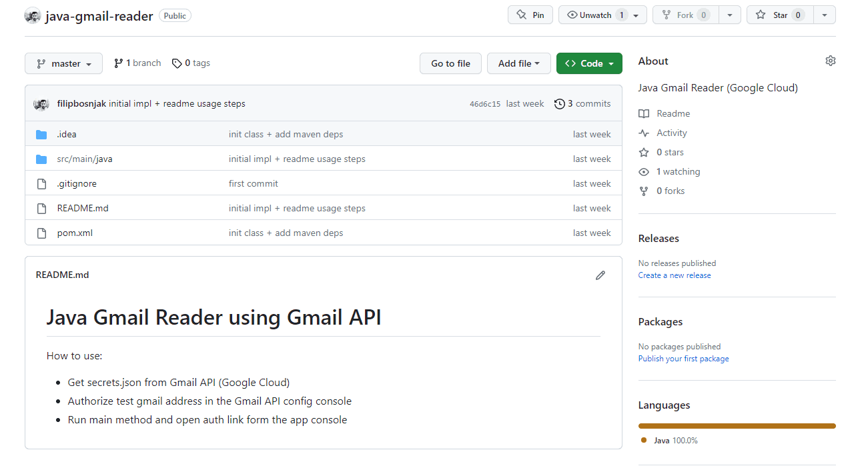Screen dimensions: 868x470
Task: Open the Releases heading link
Action: [659, 238]
